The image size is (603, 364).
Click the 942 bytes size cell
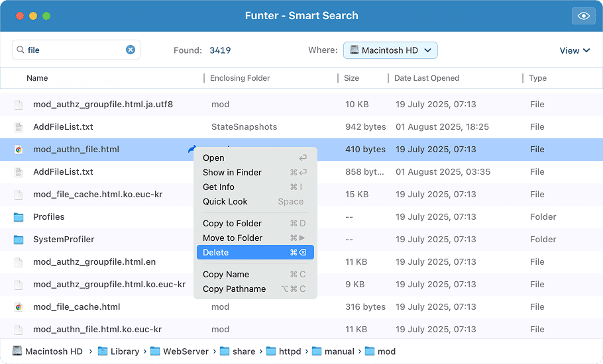[365, 126]
